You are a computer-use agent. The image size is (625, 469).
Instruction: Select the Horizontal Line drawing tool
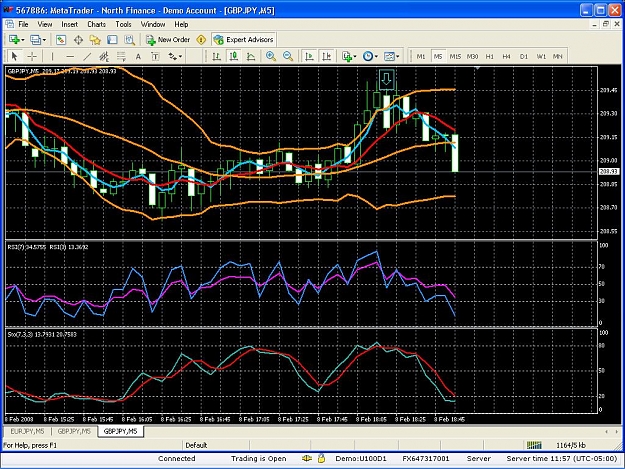click(x=70, y=56)
